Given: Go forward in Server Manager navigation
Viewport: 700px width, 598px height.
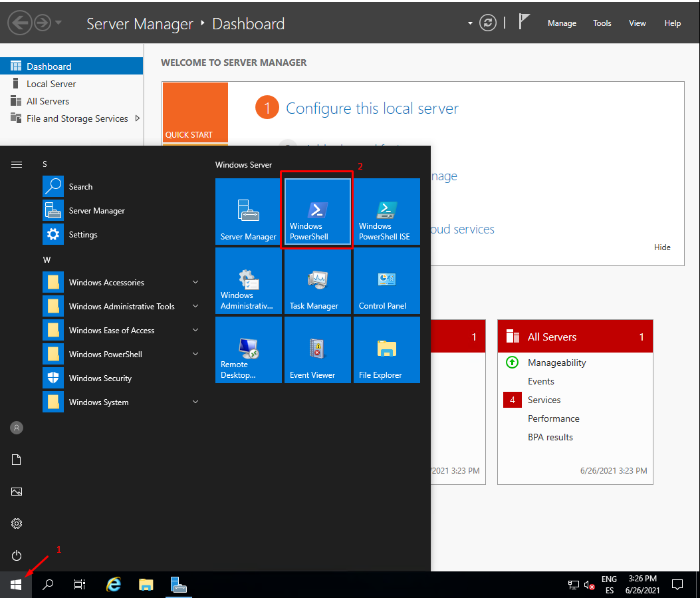Looking at the screenshot, I should click(43, 23).
